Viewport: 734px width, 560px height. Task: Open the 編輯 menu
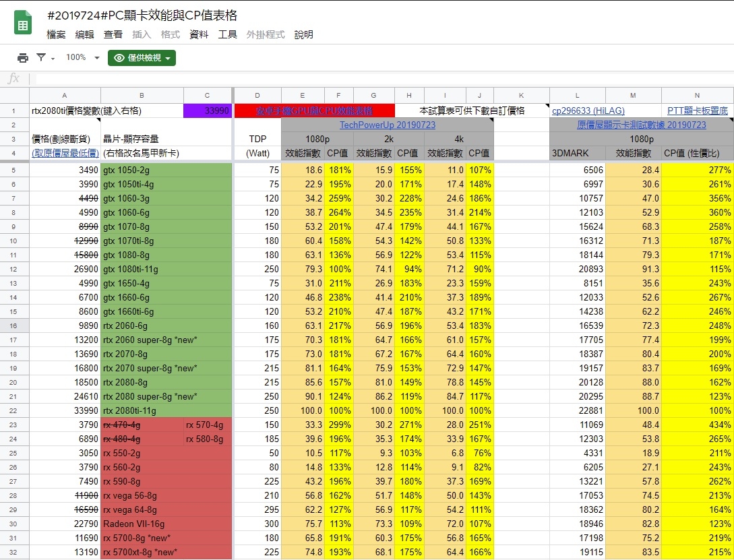coord(85,34)
